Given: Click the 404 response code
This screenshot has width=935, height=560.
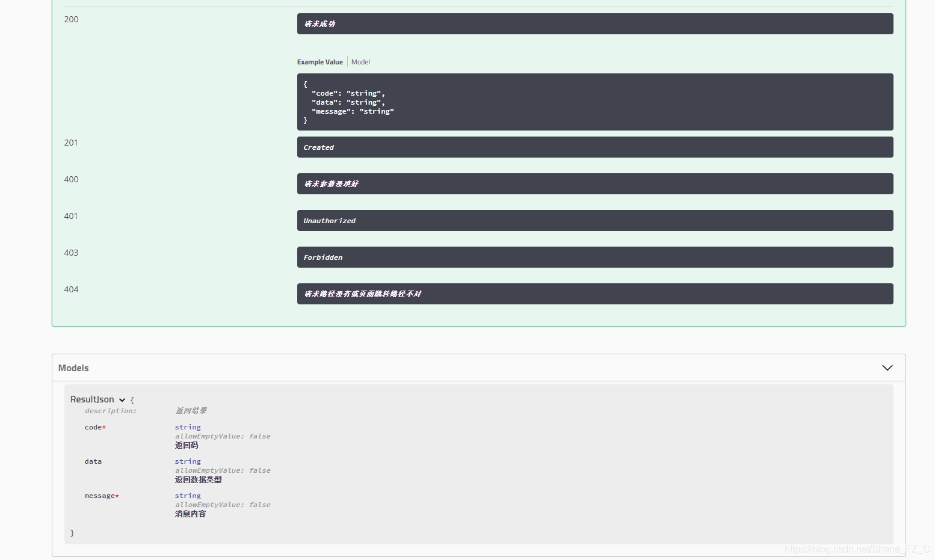Looking at the screenshot, I should pos(71,289).
